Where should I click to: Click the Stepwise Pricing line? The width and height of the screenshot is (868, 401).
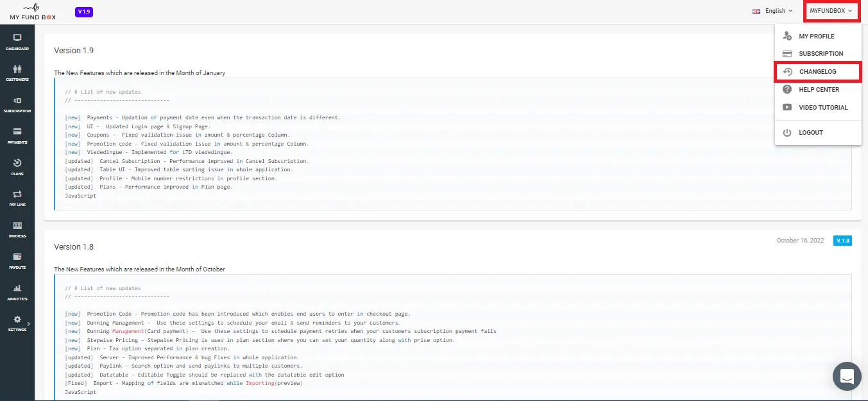coord(260,340)
